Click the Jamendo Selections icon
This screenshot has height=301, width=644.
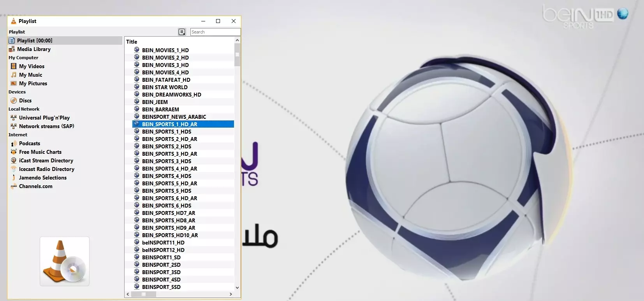pos(14,178)
